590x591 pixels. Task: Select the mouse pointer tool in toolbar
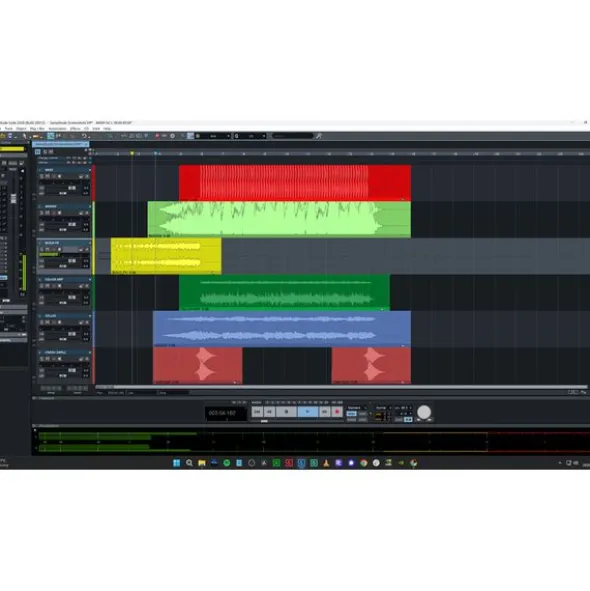(25, 136)
